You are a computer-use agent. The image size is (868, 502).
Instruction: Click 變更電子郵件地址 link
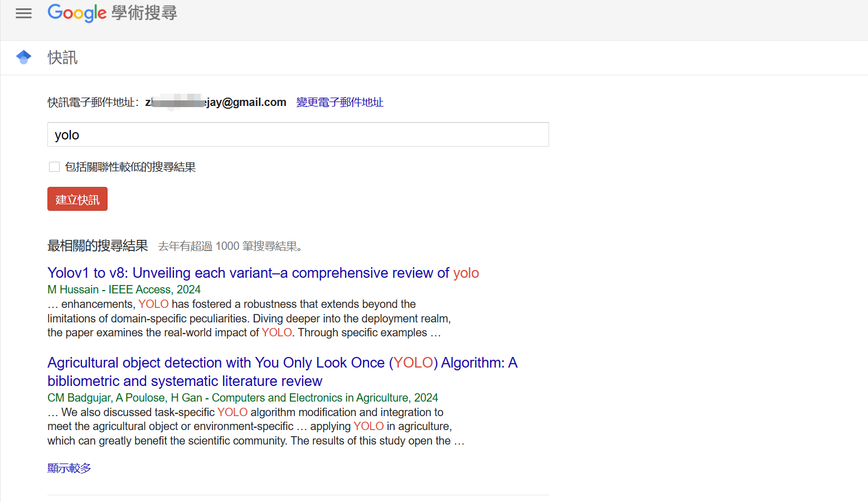(340, 102)
